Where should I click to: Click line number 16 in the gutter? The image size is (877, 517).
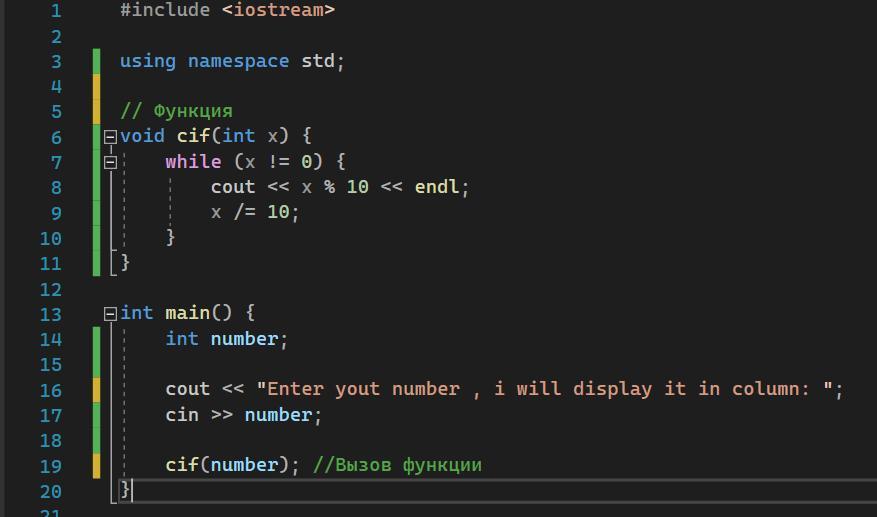(x=50, y=390)
